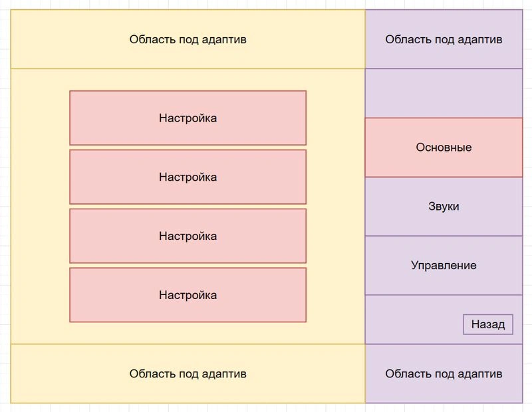Choose the third Настройка box from top

point(188,236)
